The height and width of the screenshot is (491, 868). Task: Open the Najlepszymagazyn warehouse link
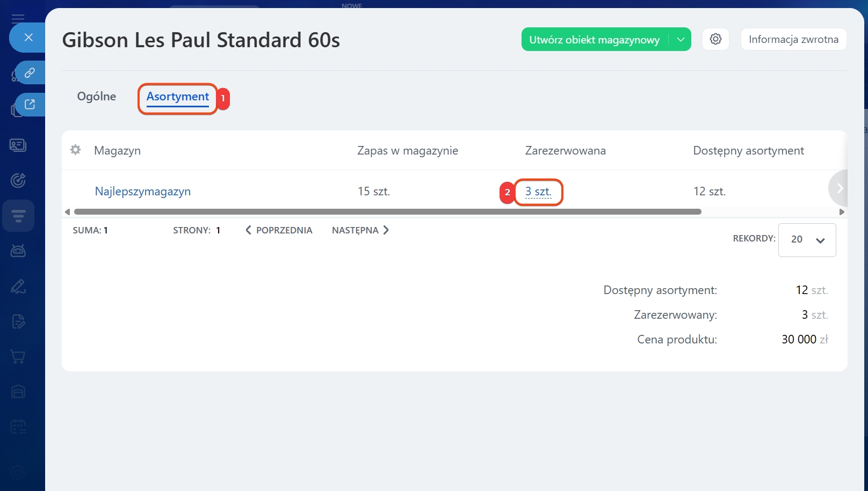click(143, 192)
